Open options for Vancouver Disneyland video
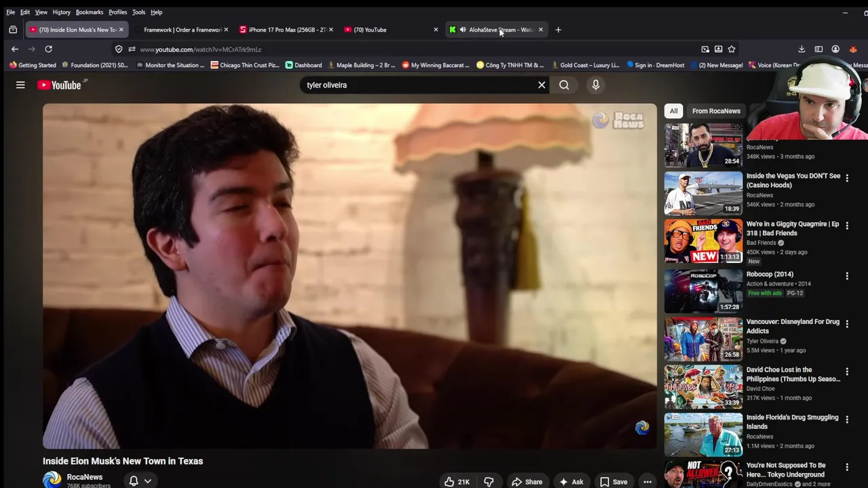Image resolution: width=868 pixels, height=488 pixels. 847,324
